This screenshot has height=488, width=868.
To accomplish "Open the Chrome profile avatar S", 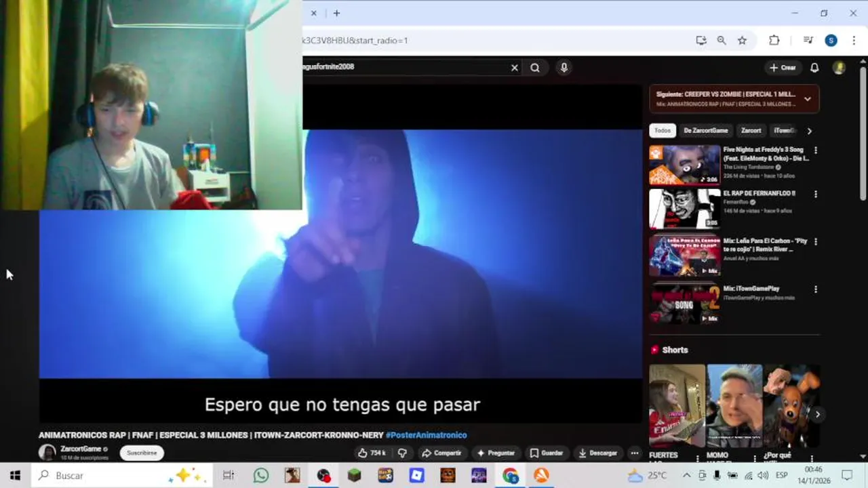I will point(831,41).
